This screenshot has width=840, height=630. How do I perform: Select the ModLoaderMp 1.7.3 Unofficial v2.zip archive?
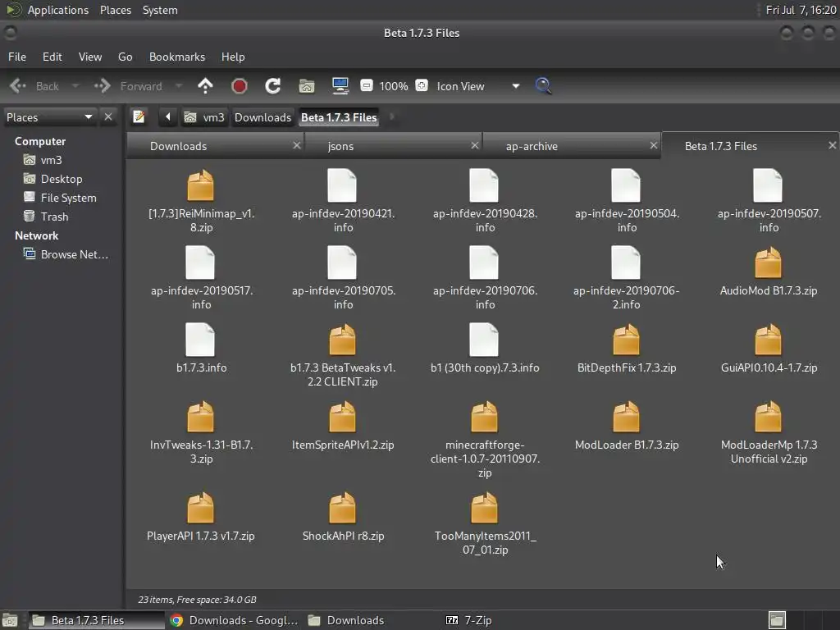768,432
